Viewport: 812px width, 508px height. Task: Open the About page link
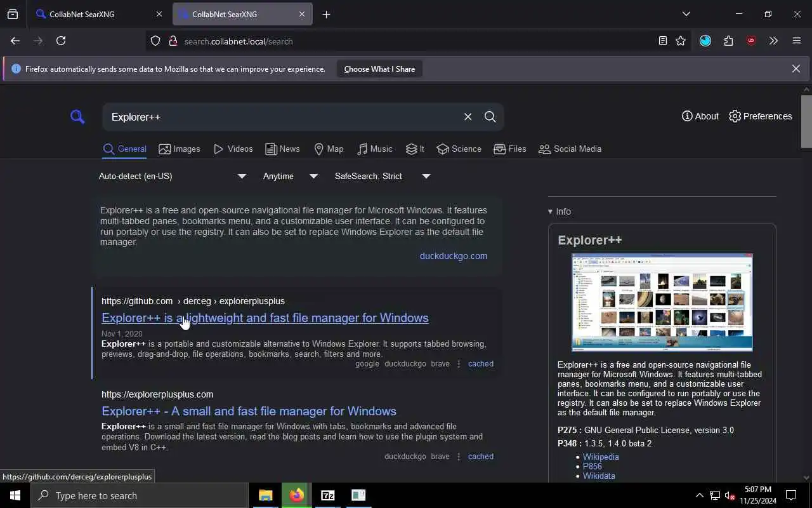700,116
